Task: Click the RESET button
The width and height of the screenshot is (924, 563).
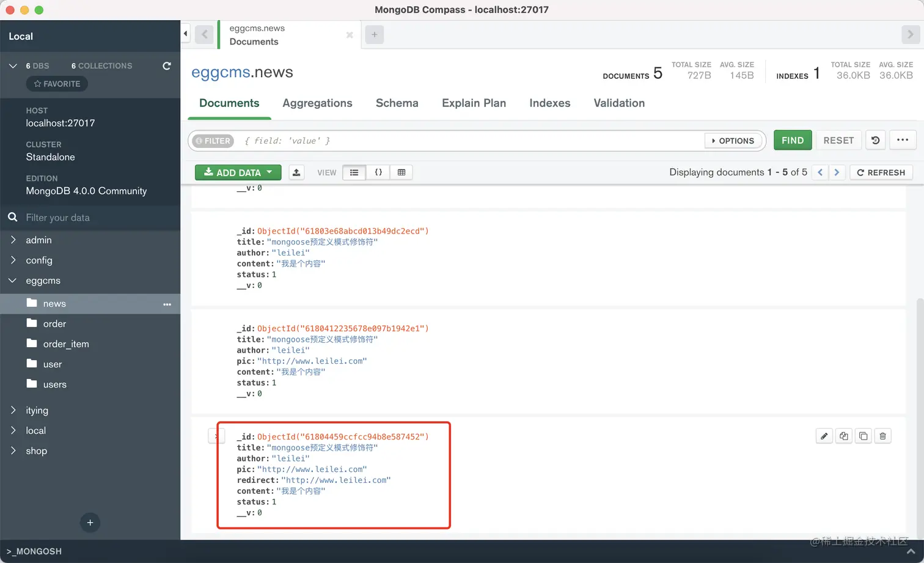Action: [x=838, y=140]
